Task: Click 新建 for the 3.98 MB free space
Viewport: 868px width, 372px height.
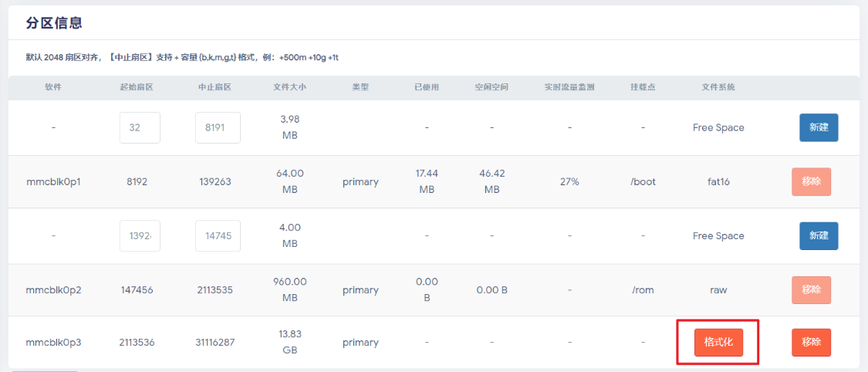Action: pos(818,127)
